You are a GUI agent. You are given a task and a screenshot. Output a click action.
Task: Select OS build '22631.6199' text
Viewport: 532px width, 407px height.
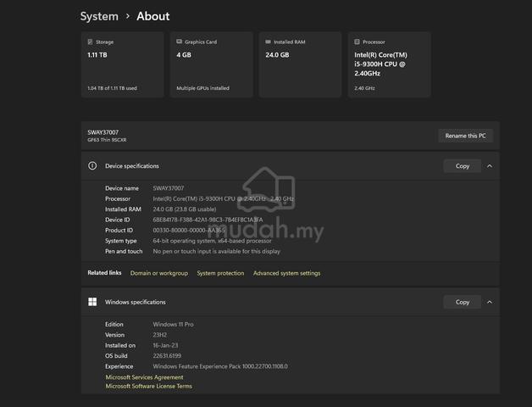tap(167, 355)
